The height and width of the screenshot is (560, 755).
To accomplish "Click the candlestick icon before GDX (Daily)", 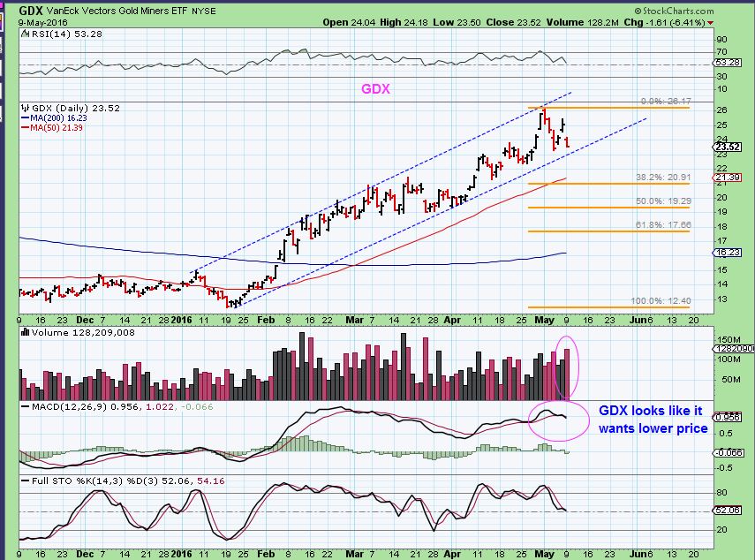I will click(26, 108).
